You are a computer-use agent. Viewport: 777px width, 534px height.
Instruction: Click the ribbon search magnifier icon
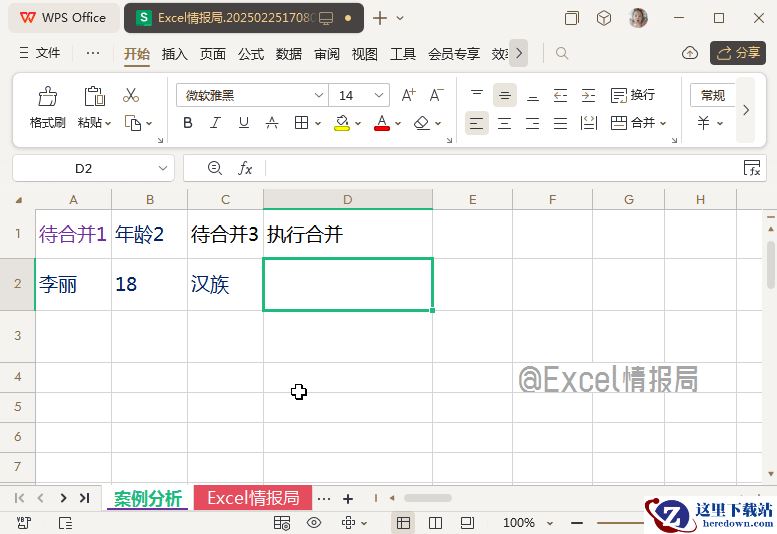click(x=561, y=53)
